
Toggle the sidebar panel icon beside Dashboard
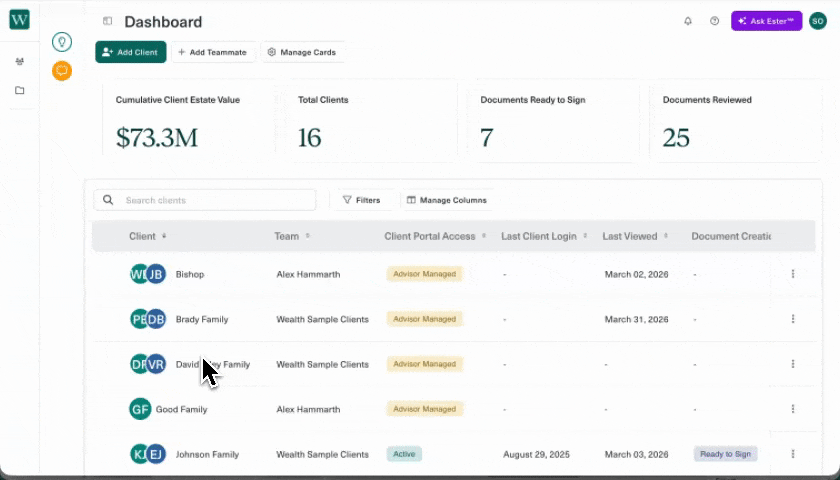click(107, 21)
